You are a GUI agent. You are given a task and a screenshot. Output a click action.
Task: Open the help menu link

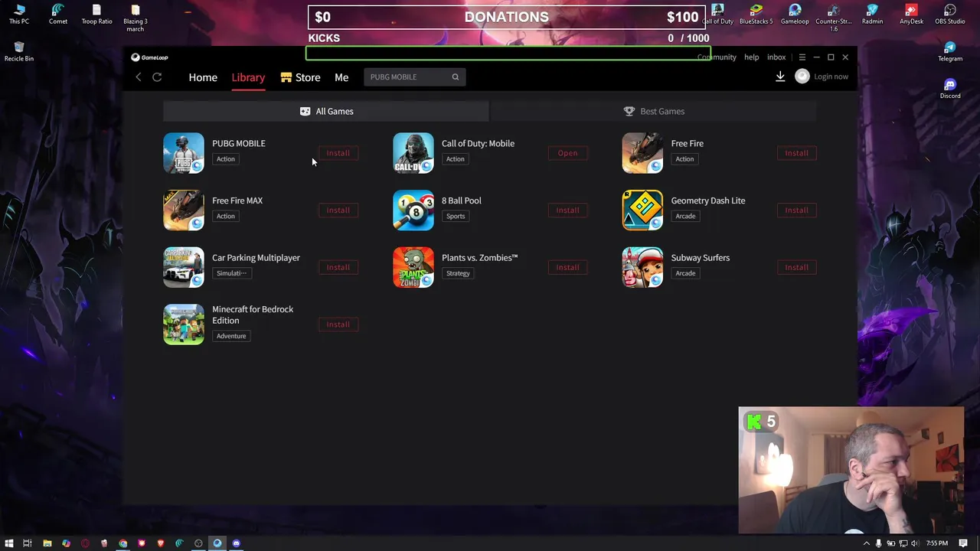(752, 57)
